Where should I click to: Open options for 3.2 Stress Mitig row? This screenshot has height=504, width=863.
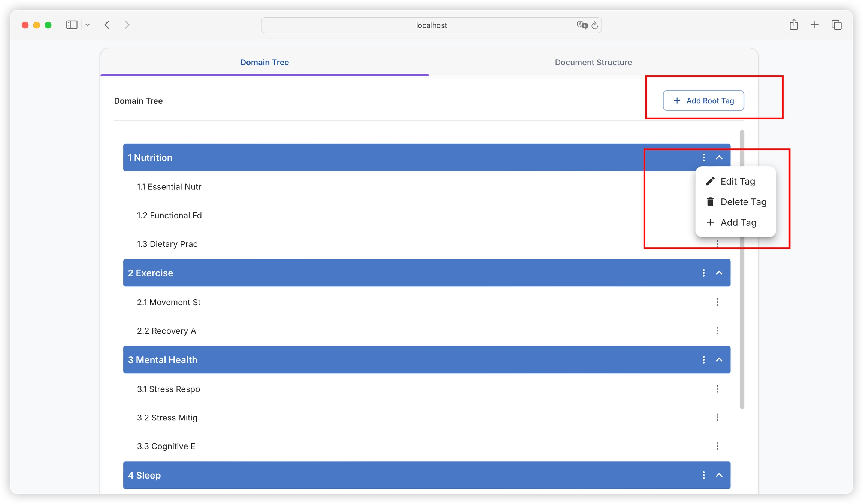pyautogui.click(x=717, y=418)
